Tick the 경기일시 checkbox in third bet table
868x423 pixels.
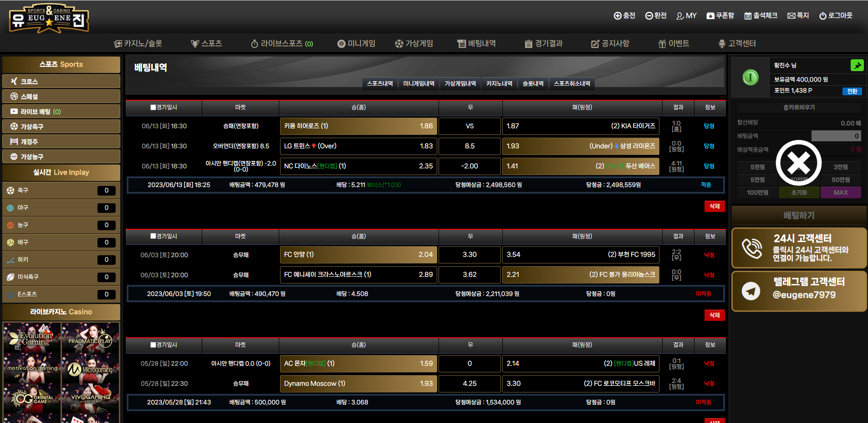pos(153,345)
